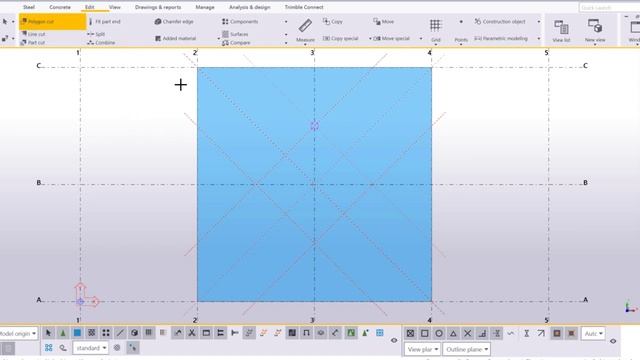Expand Parametric modeling dropdown arrow
This screenshot has height=360, width=640.
[x=539, y=38]
